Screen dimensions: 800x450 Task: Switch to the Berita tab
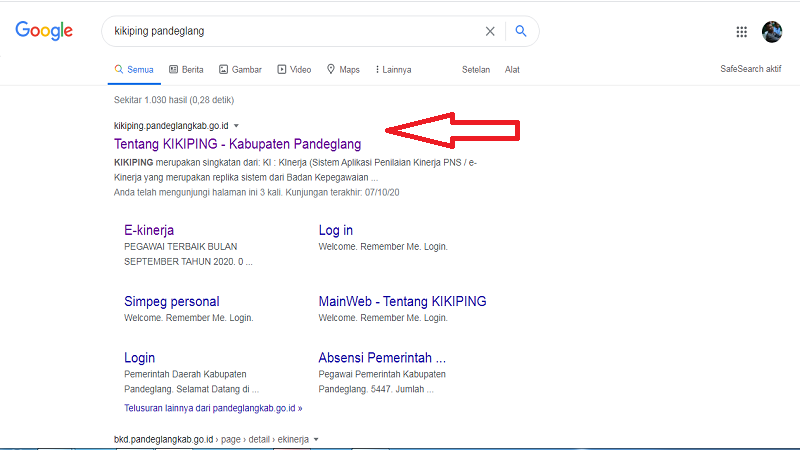point(186,70)
